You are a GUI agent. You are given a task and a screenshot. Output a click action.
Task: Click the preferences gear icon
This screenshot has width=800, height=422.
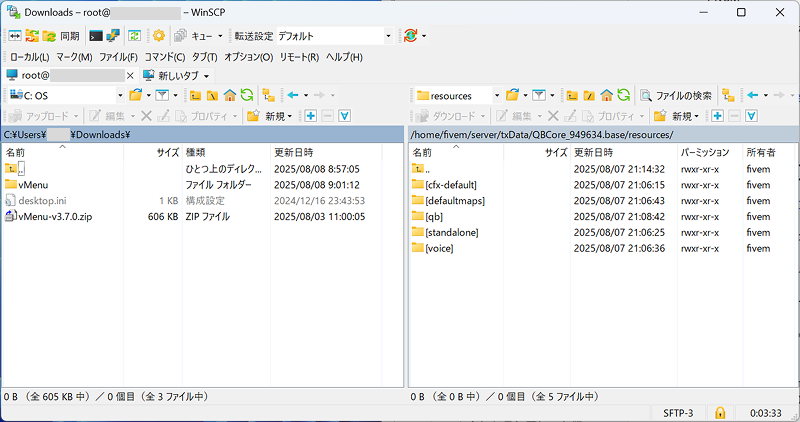click(x=159, y=36)
